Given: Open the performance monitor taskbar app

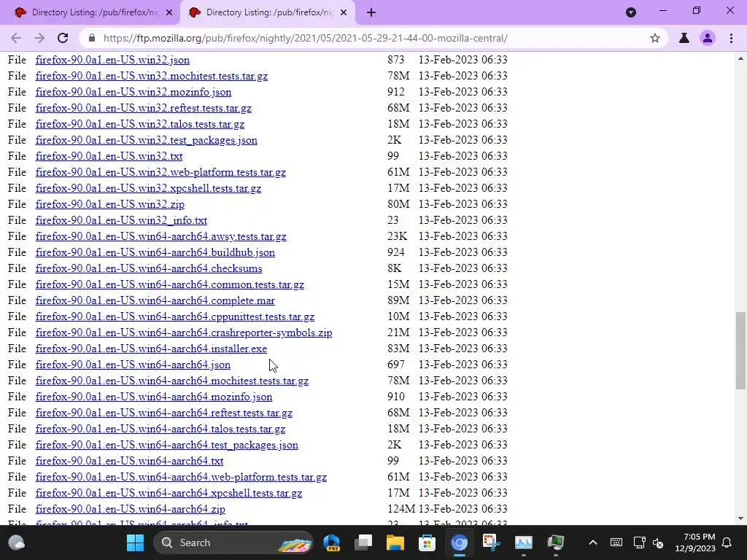Looking at the screenshot, I should point(523,542).
